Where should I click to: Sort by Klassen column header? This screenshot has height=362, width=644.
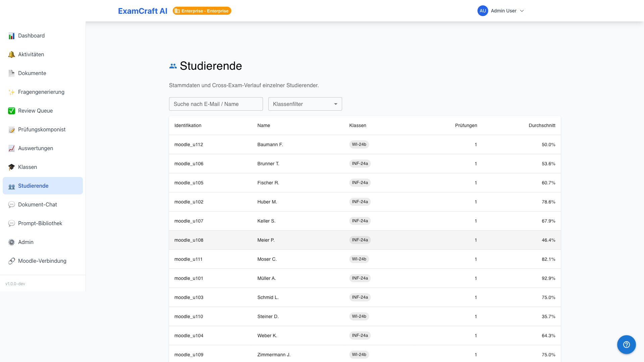358,125
